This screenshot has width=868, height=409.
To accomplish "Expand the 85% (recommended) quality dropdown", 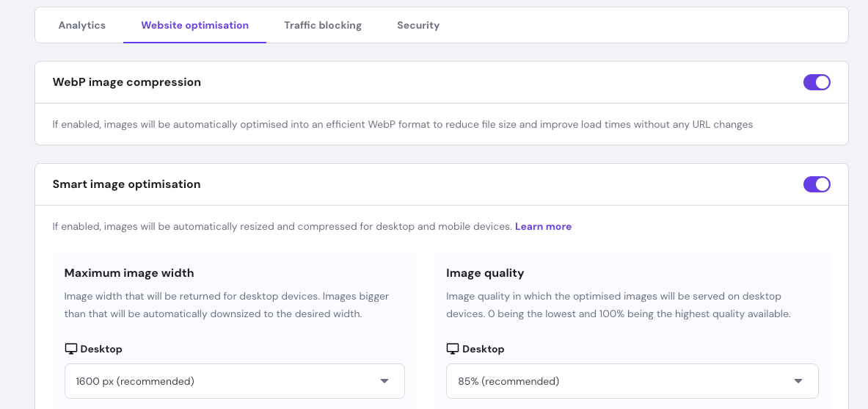I will pos(631,381).
